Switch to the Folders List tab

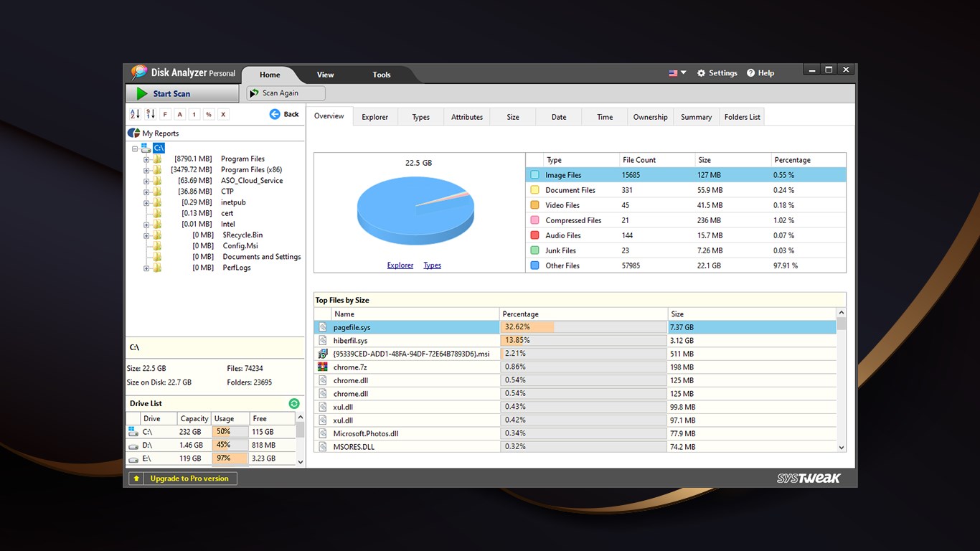pos(742,117)
